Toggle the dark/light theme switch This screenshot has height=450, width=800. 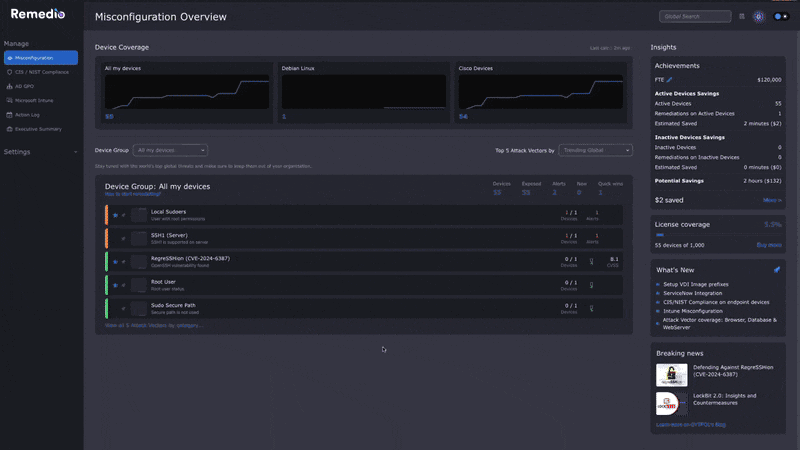coord(781,16)
